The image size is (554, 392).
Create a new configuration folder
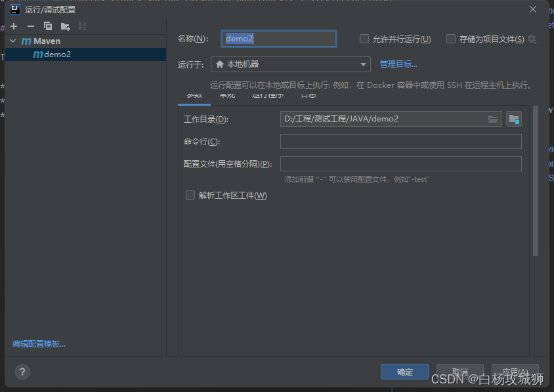65,26
